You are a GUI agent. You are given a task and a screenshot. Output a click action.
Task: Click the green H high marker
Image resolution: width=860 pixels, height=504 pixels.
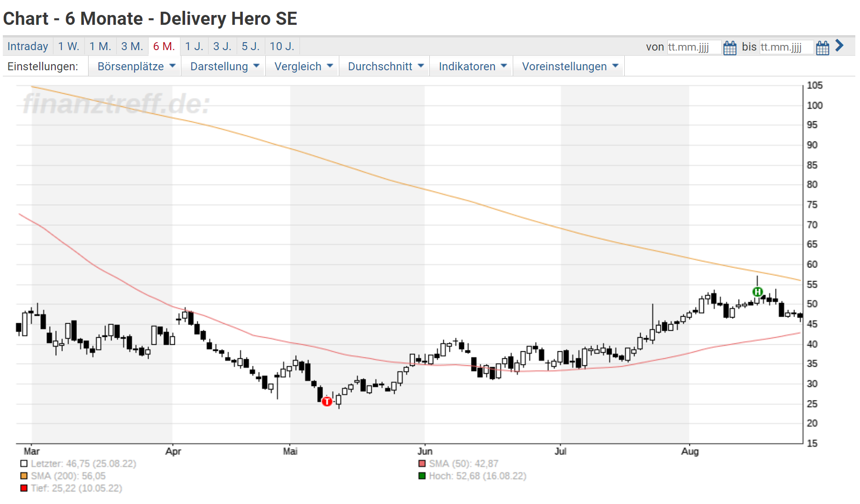[757, 292]
